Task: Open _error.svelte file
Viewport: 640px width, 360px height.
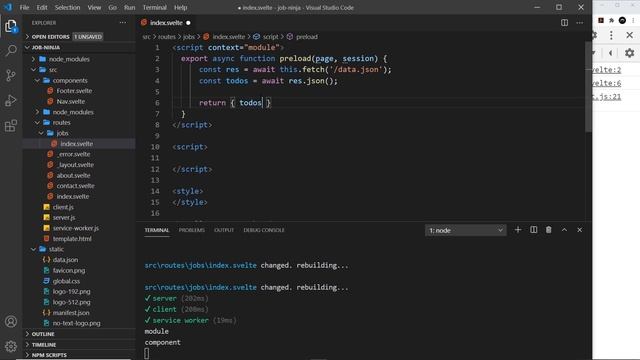Action: 80,154
